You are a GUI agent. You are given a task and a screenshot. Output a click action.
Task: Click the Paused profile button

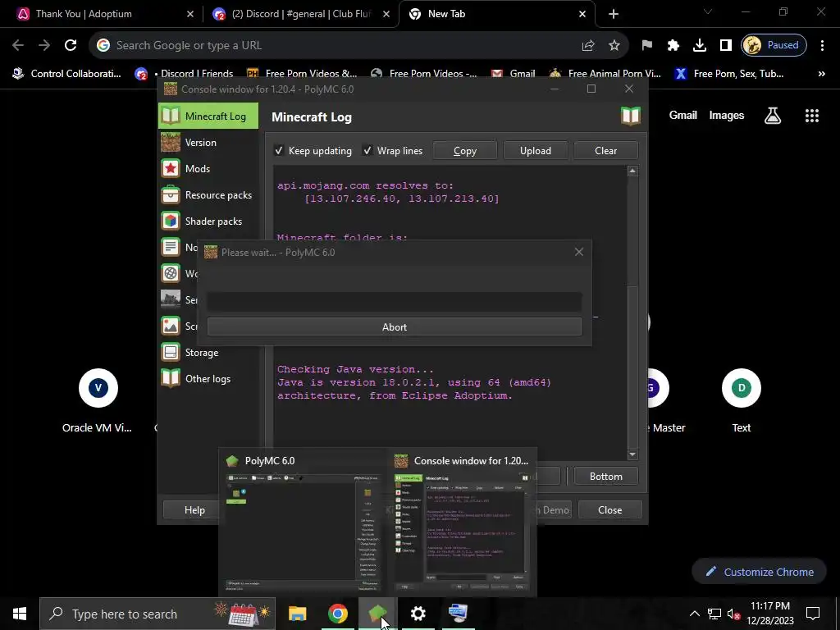click(x=774, y=46)
